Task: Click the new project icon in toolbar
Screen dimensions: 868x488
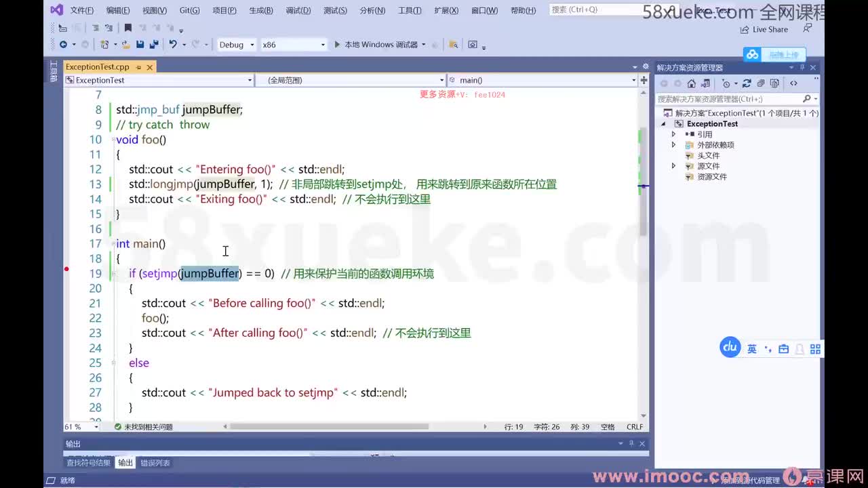Action: point(104,45)
